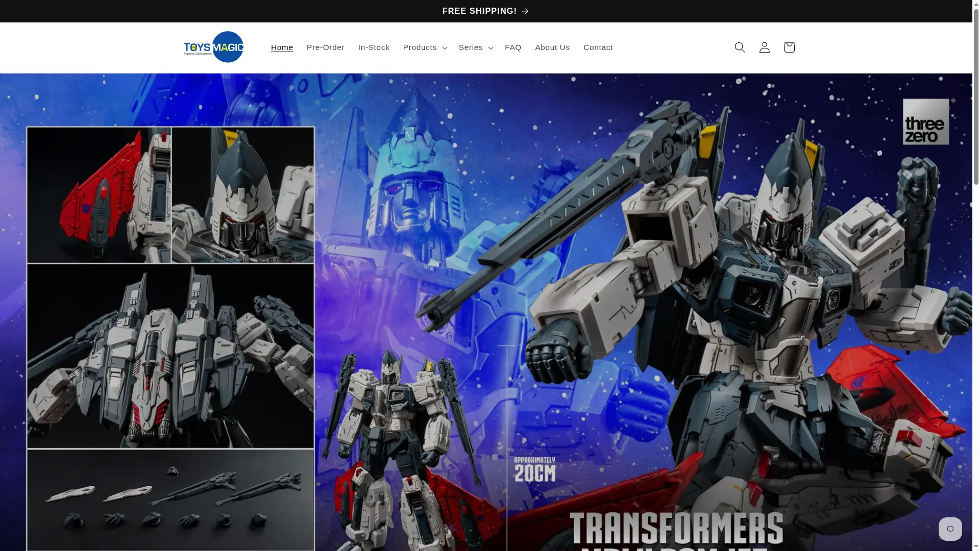
Task: Open the account log in icon
Action: click(764, 47)
